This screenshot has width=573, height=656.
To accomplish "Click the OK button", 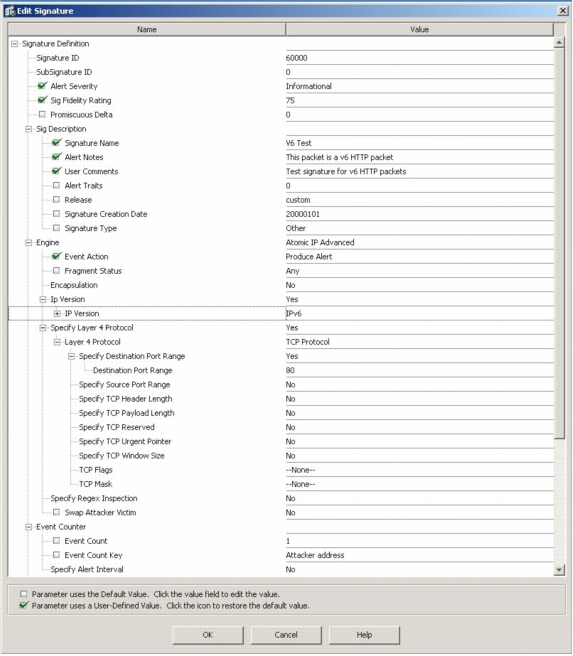I will 208,635.
